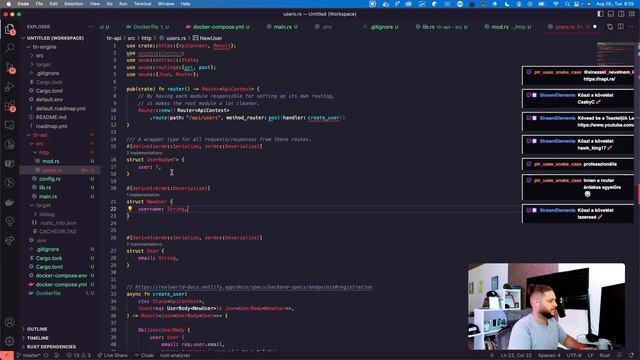Click the remote window indicator in status bar

click(6, 356)
